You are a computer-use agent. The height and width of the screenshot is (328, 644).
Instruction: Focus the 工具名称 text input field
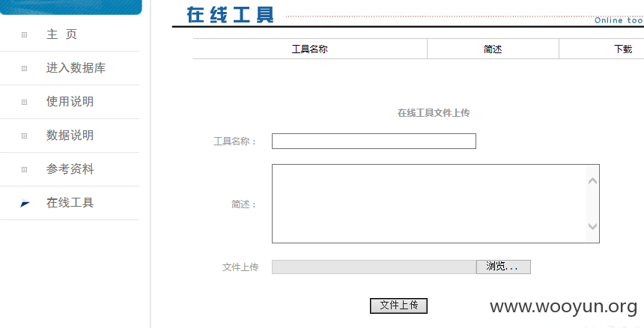click(x=374, y=142)
